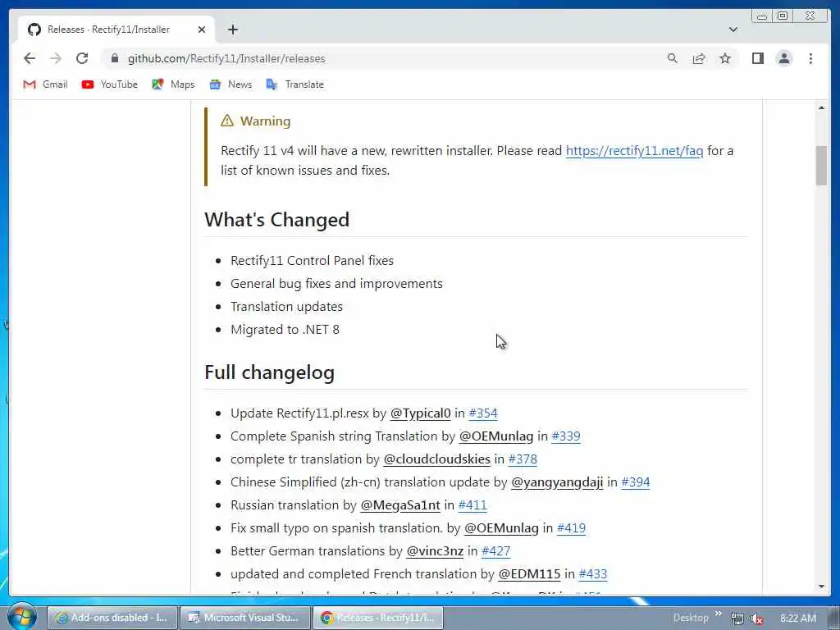Click the 'Migrated to .NET 8' item

tap(285, 330)
